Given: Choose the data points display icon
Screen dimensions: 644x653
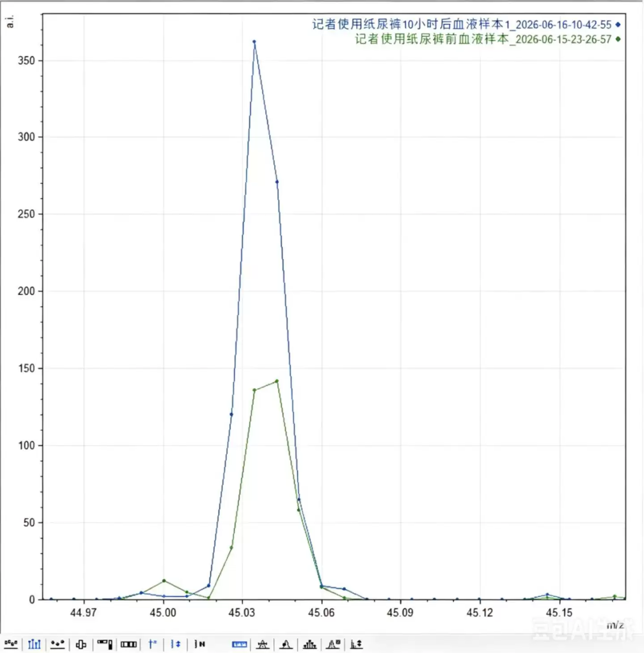Looking at the screenshot, I should click(x=57, y=644).
